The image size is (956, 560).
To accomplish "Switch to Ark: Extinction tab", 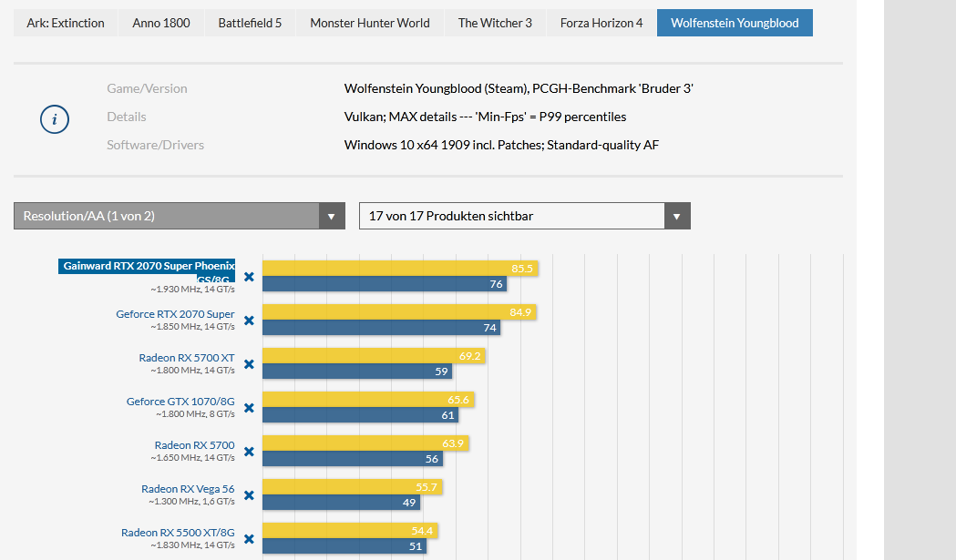I will pyautogui.click(x=66, y=23).
